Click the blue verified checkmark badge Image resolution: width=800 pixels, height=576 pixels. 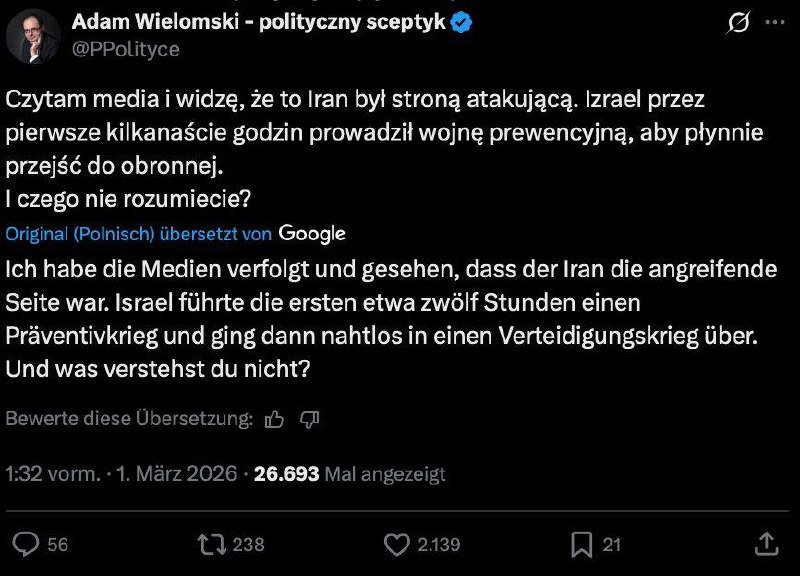click(460, 22)
